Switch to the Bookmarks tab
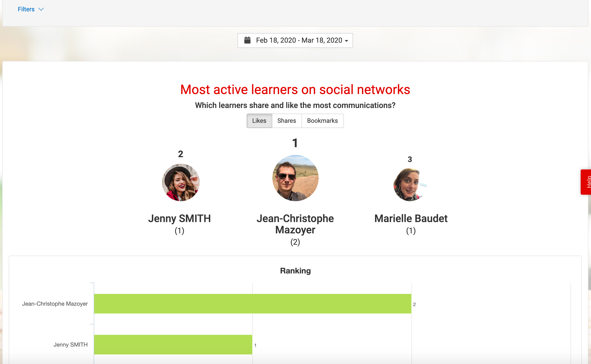 (322, 121)
